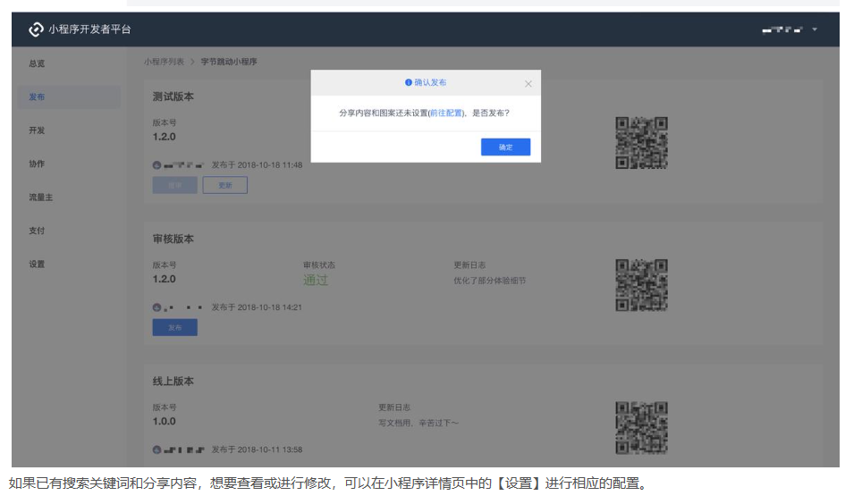Click the 线上版本 QR code

(x=641, y=427)
